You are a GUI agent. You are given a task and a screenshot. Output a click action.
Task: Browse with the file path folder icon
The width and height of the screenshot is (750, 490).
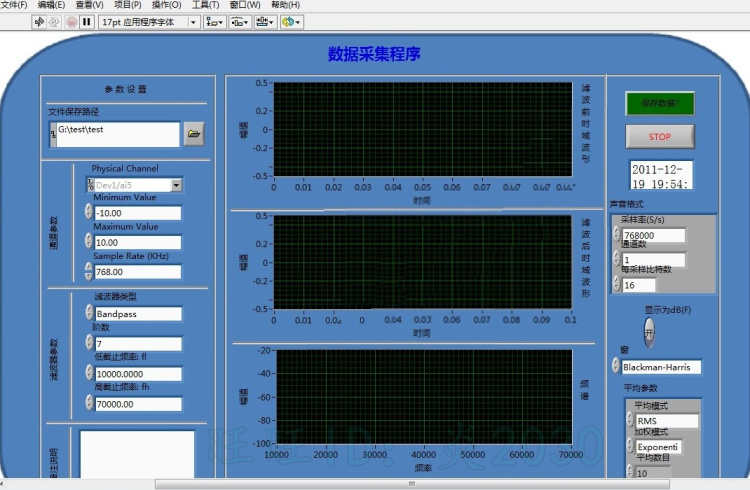click(194, 134)
